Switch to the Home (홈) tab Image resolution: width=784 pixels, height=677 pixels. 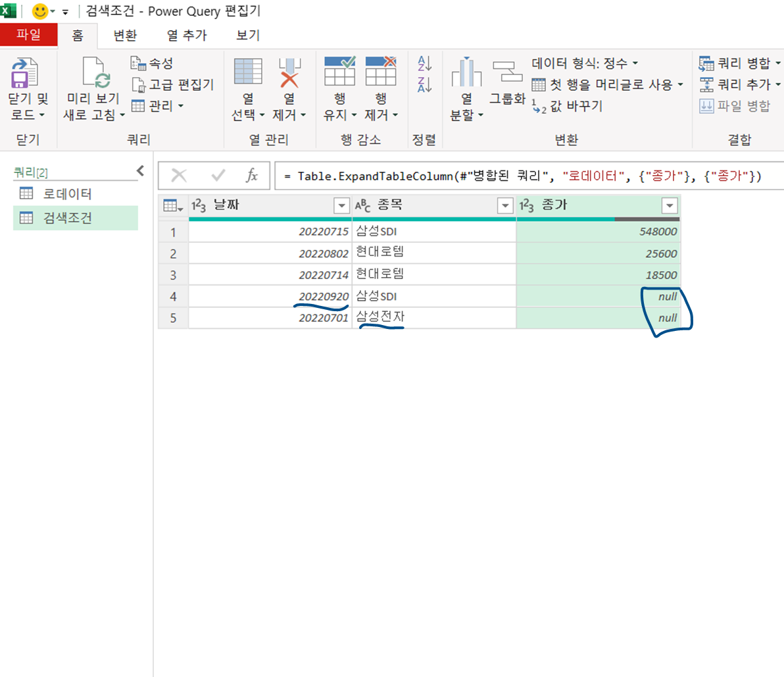[78, 35]
